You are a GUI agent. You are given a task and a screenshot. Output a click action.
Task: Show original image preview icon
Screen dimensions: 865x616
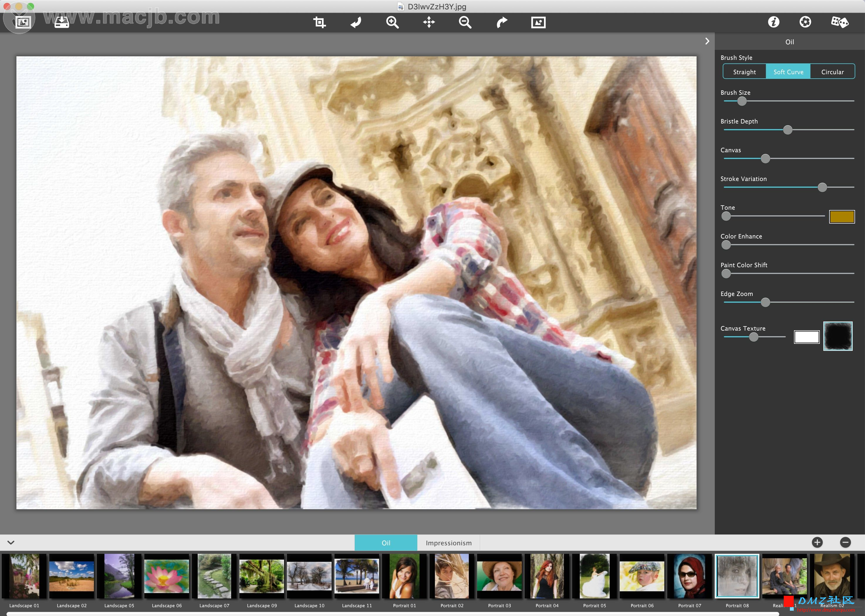pos(538,22)
